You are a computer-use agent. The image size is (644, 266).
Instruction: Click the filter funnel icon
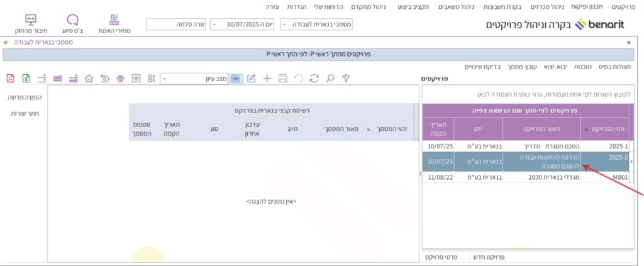pos(345,78)
